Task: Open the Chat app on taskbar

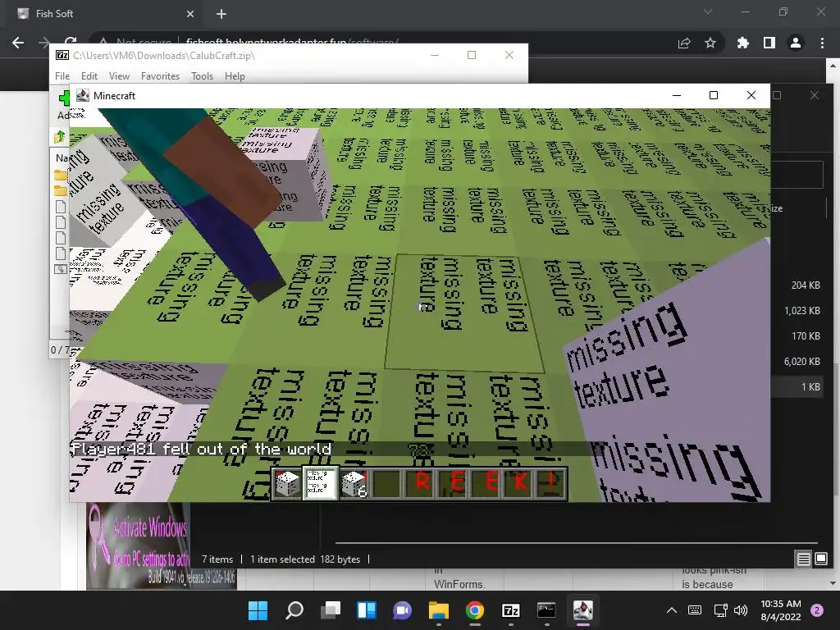Action: 402,610
